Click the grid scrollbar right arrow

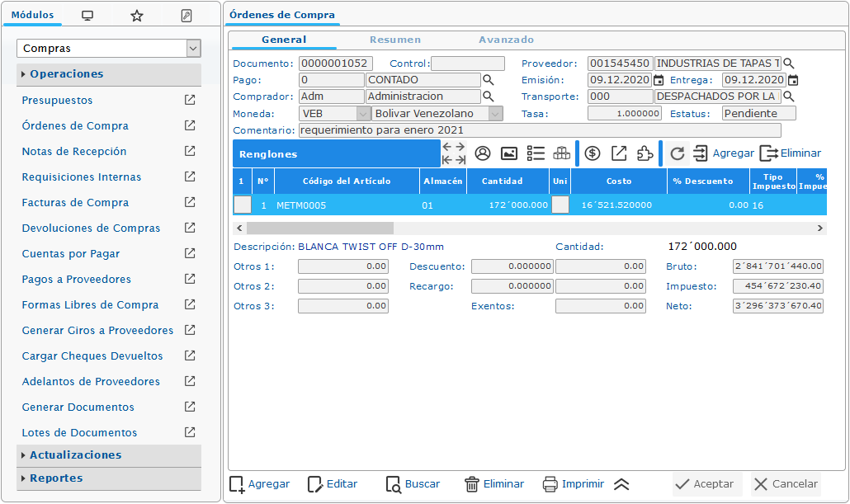click(820, 228)
